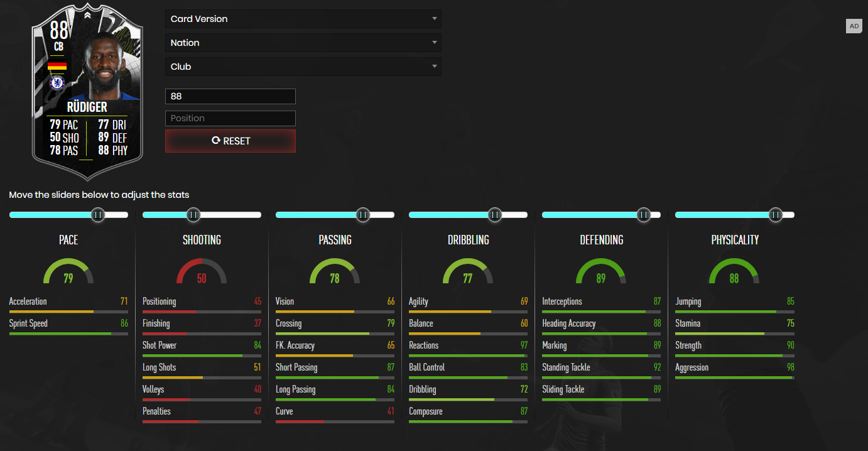Screen dimensions: 868x451
Task: Click the Agility stat label
Action: tap(418, 302)
